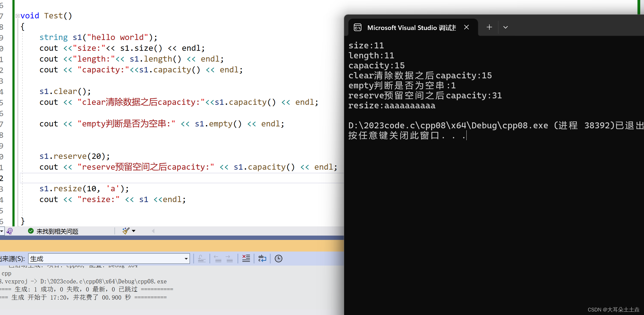Click the s1.resize(10, 'a'); line
This screenshot has height=315, width=644.
pyautogui.click(x=84, y=189)
